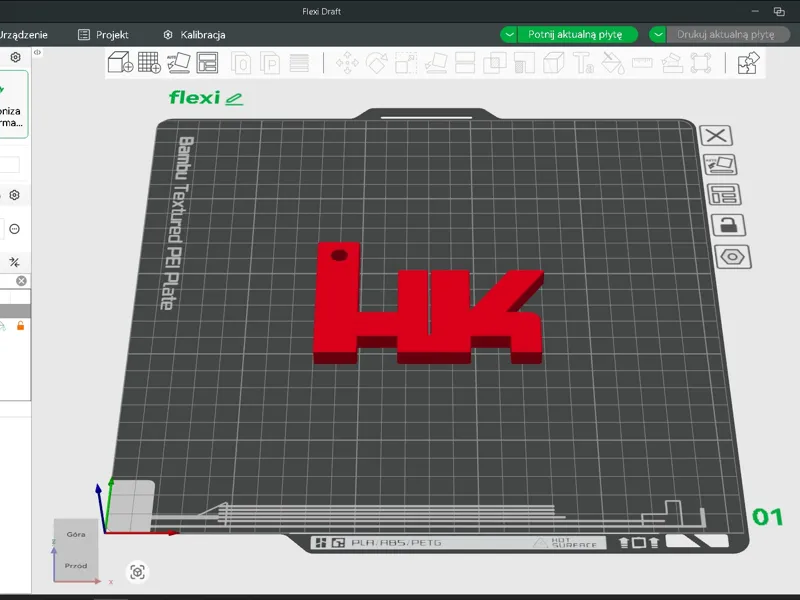The image size is (800, 600).
Task: Select the Lay on face tool
Action: 436,63
